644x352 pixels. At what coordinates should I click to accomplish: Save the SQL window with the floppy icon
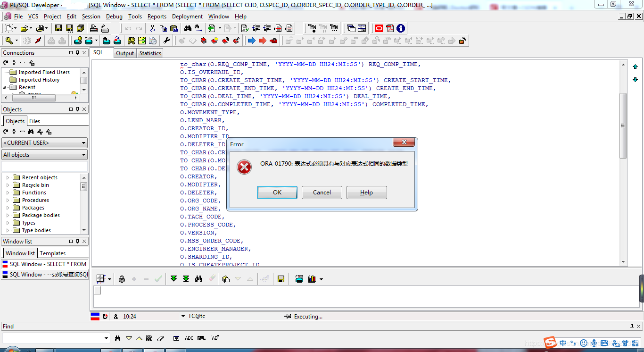coord(58,28)
